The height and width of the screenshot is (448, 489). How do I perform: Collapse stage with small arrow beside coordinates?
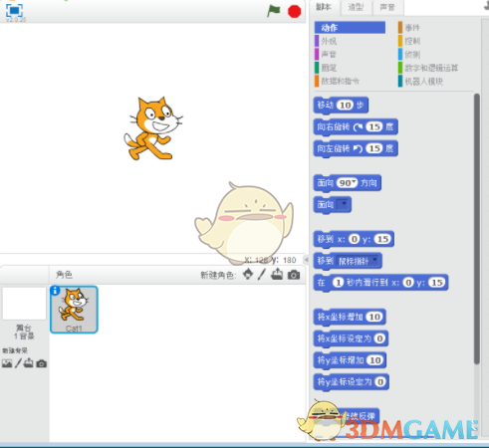307,260
